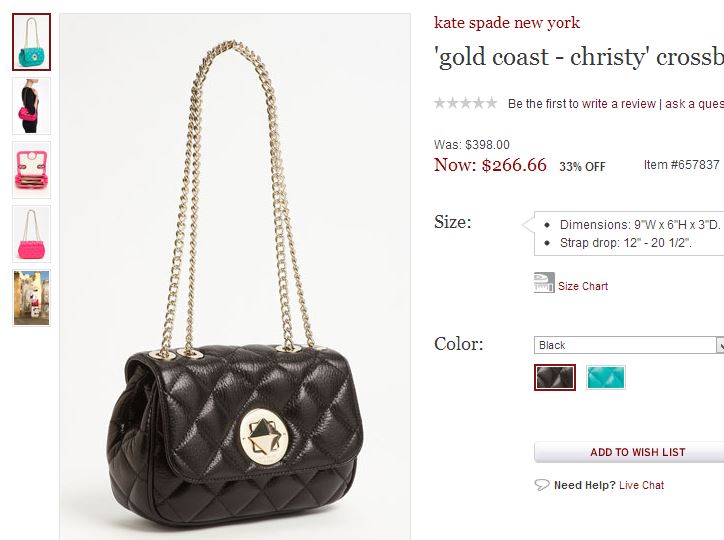The width and height of the screenshot is (724, 540).
Task: Click the star rating icons
Action: point(465,103)
